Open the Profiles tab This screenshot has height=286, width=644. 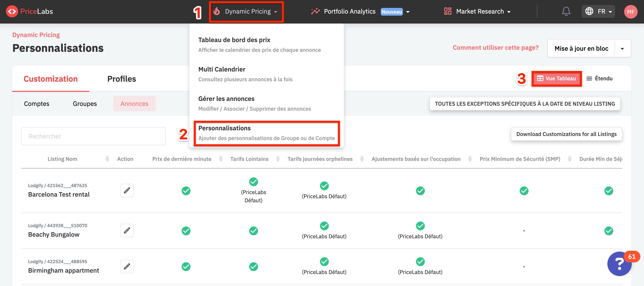(x=122, y=79)
